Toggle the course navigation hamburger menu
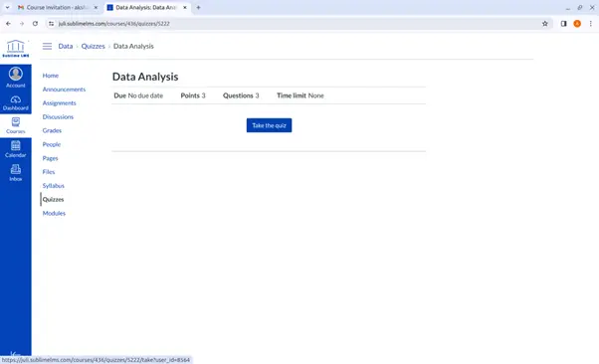Image resolution: width=599 pixels, height=364 pixels. [47, 46]
